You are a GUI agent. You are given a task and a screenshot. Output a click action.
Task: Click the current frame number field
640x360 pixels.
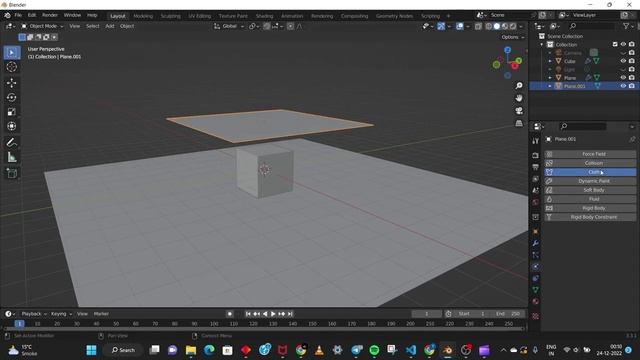[427, 314]
